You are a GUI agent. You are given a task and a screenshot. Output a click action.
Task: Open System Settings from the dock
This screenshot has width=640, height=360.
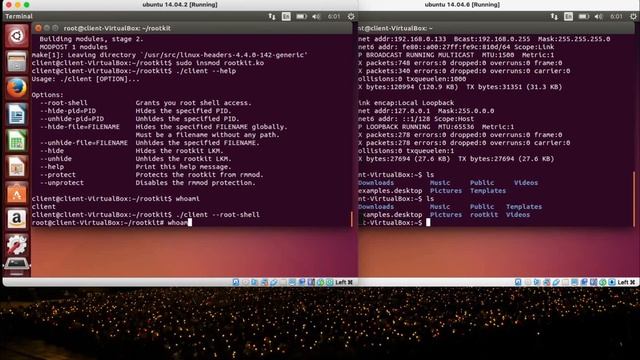[x=17, y=244]
